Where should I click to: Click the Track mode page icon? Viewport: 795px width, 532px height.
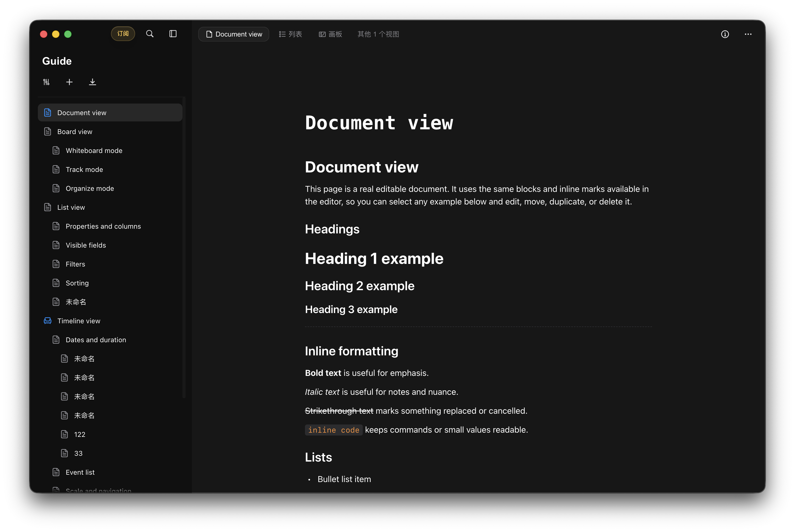coord(56,169)
